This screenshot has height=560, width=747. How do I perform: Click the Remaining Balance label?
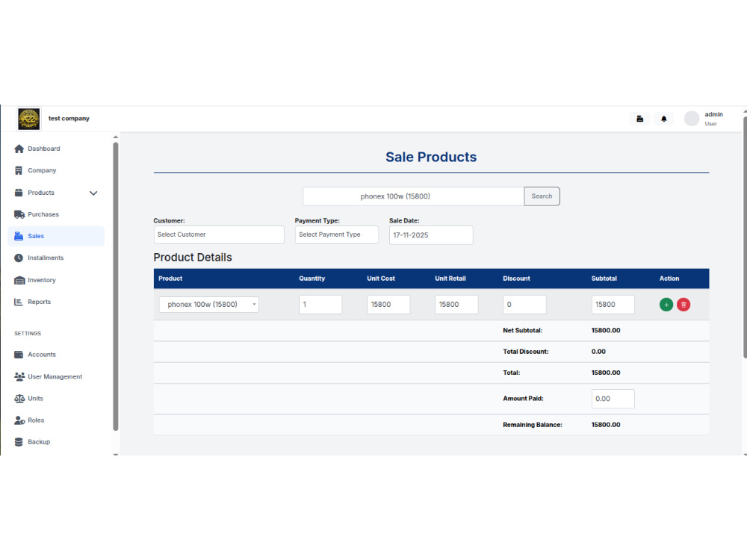(x=532, y=426)
